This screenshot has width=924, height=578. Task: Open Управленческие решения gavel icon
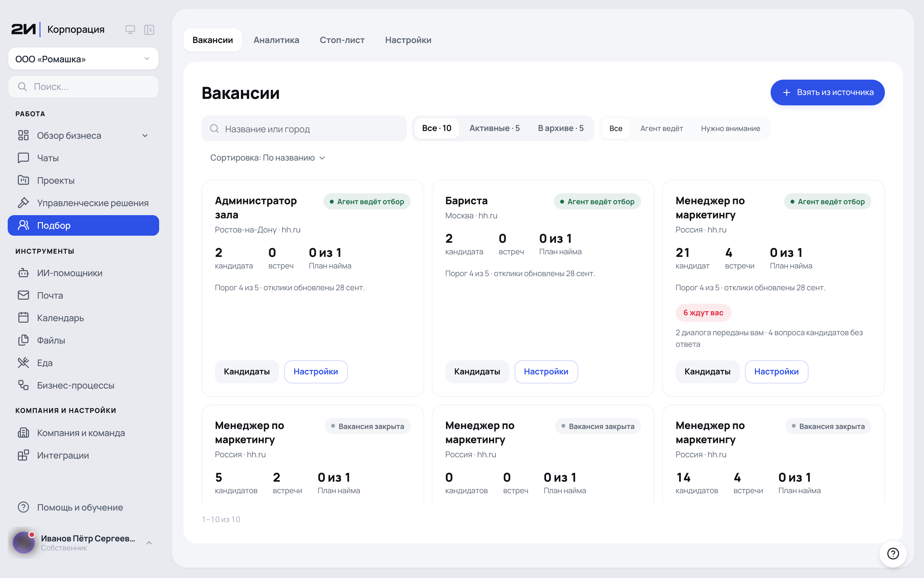pos(23,203)
